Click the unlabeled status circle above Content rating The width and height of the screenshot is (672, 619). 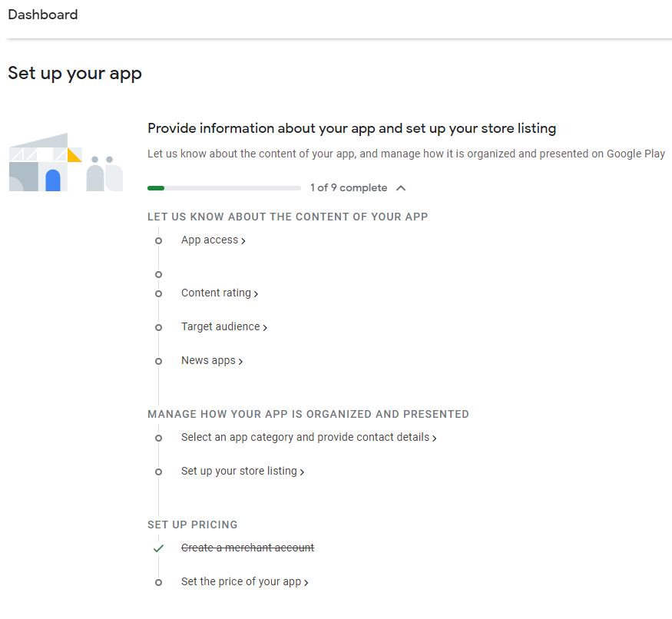pyautogui.click(x=158, y=274)
